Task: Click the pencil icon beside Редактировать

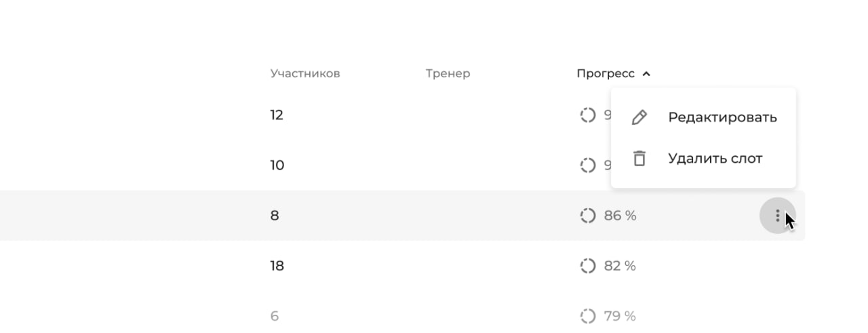Action: click(x=639, y=117)
